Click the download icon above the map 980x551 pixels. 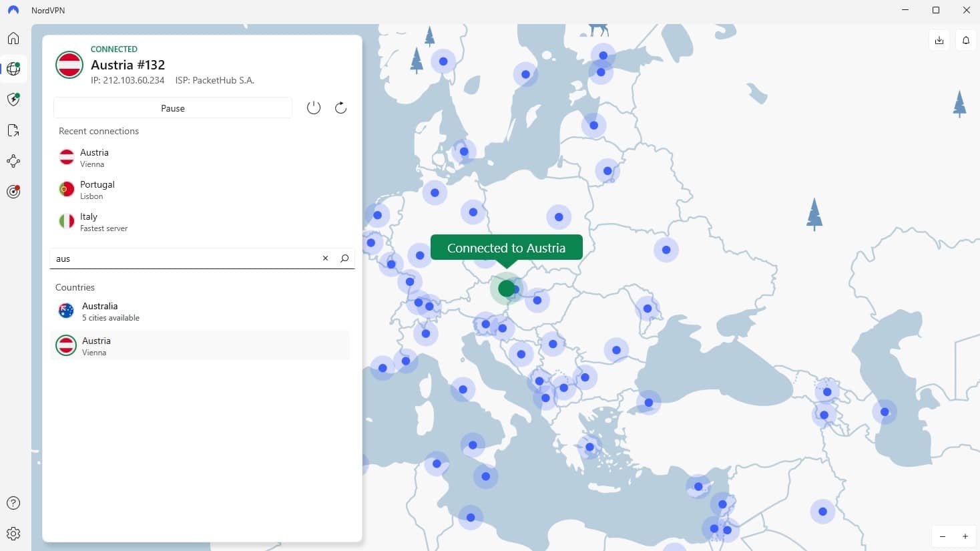[x=939, y=41]
